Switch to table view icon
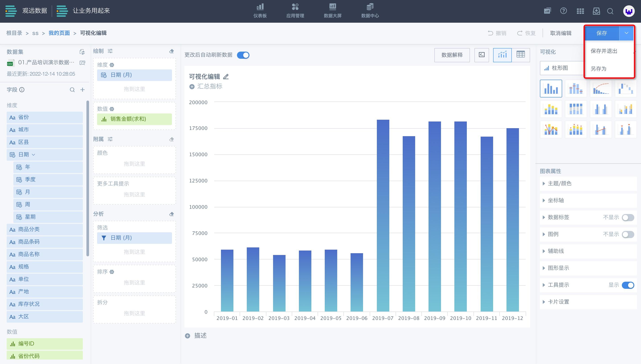 coord(521,55)
